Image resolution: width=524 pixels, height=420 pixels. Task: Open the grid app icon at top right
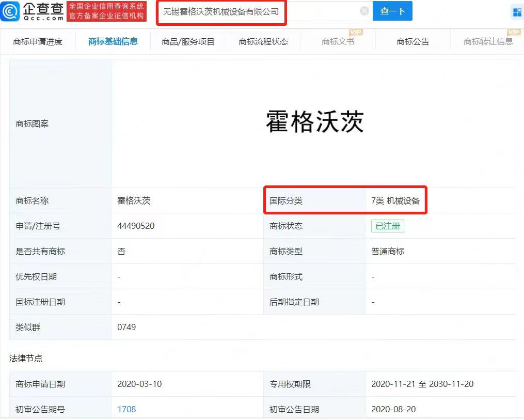(517, 12)
